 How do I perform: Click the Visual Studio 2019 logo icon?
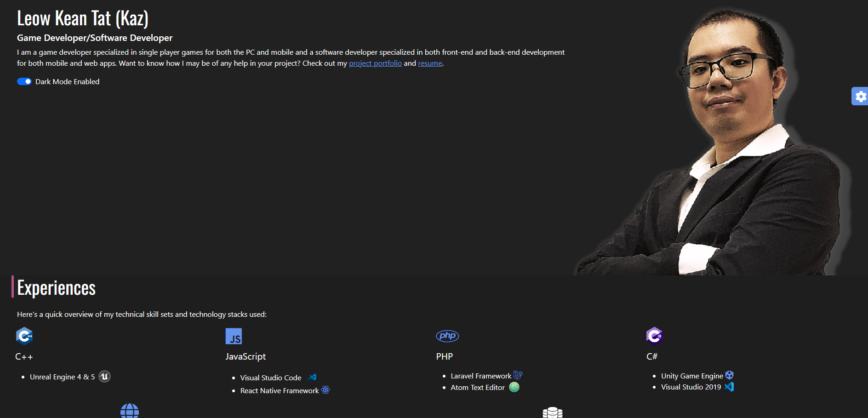pyautogui.click(x=729, y=387)
